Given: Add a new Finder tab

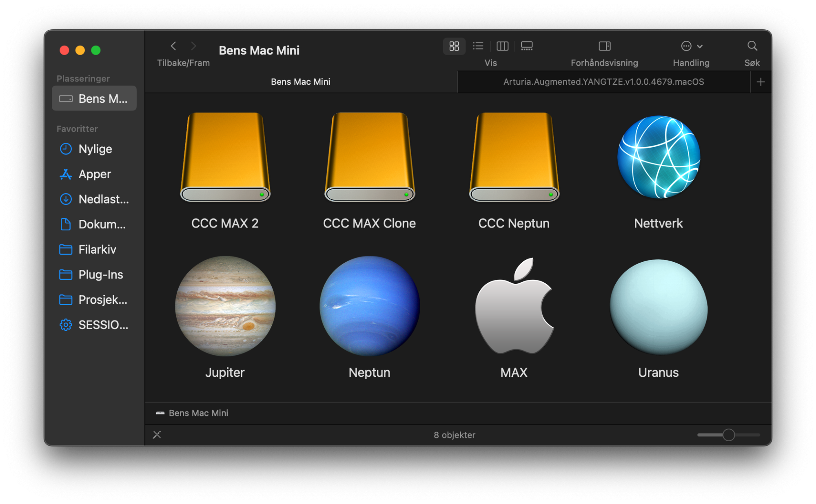Looking at the screenshot, I should tap(761, 82).
